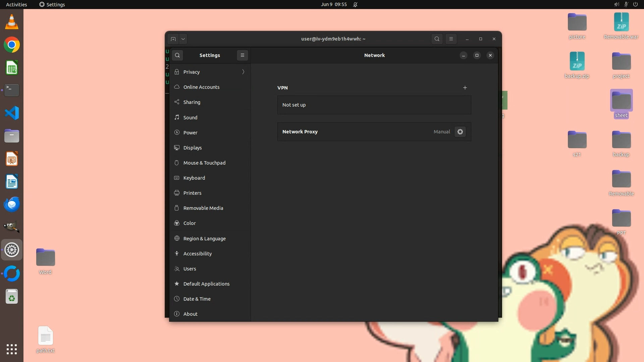The height and width of the screenshot is (362, 644).
Task: Open terminal hamburger menu
Action: click(x=451, y=39)
